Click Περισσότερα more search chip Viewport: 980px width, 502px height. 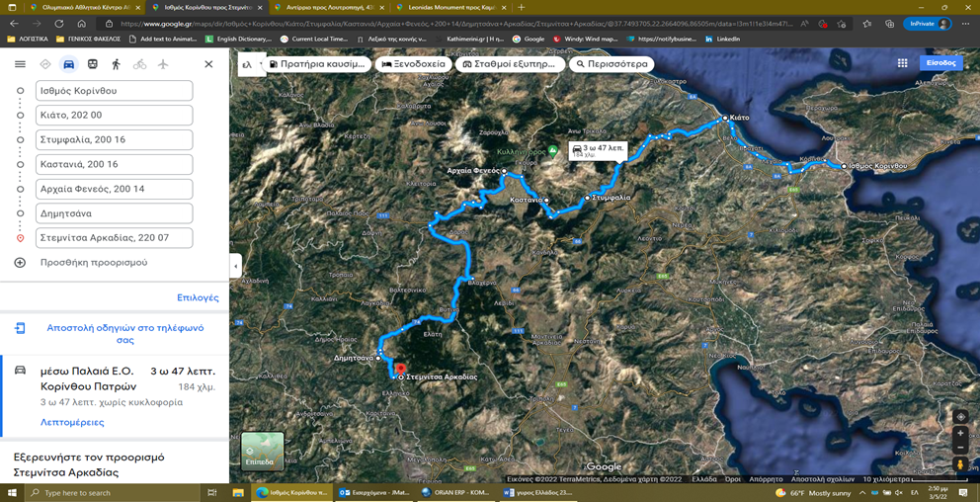point(612,64)
